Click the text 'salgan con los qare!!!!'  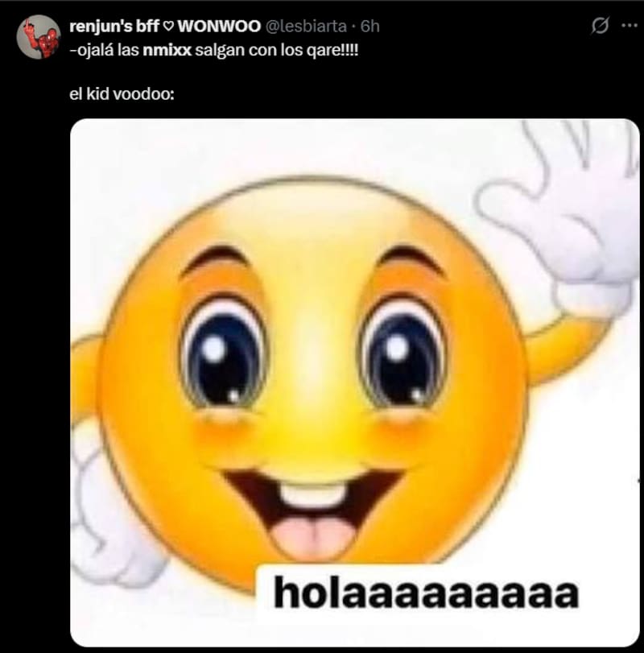(x=276, y=51)
